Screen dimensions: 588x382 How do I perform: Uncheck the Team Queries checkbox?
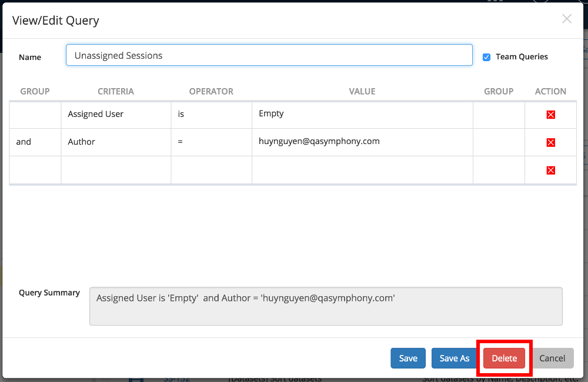[486, 57]
